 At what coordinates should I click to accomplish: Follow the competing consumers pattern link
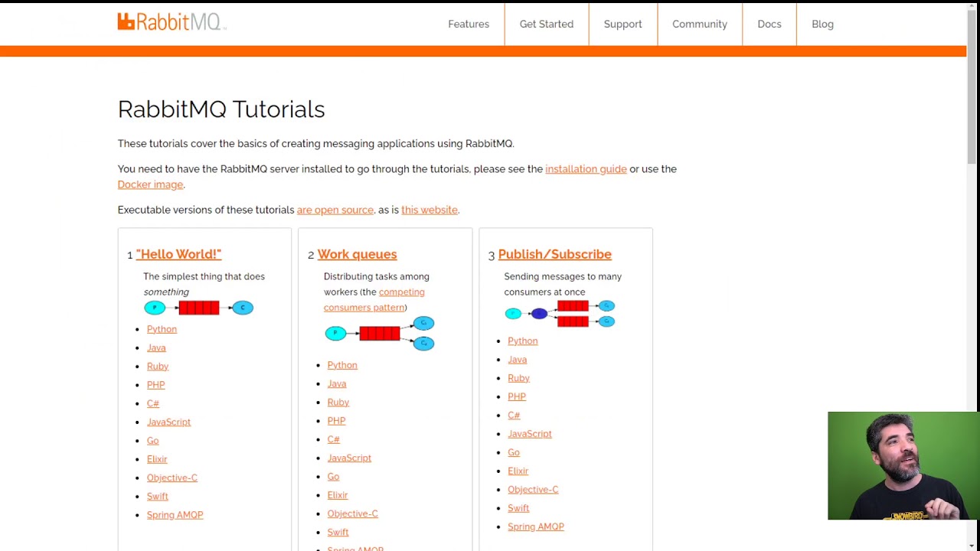pyautogui.click(x=374, y=299)
